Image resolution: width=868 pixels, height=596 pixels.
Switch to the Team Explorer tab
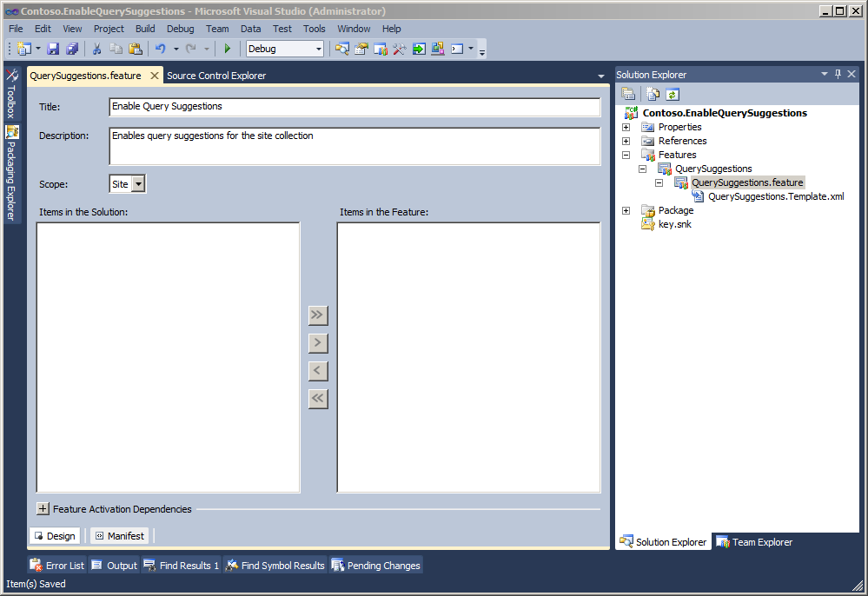pos(754,542)
